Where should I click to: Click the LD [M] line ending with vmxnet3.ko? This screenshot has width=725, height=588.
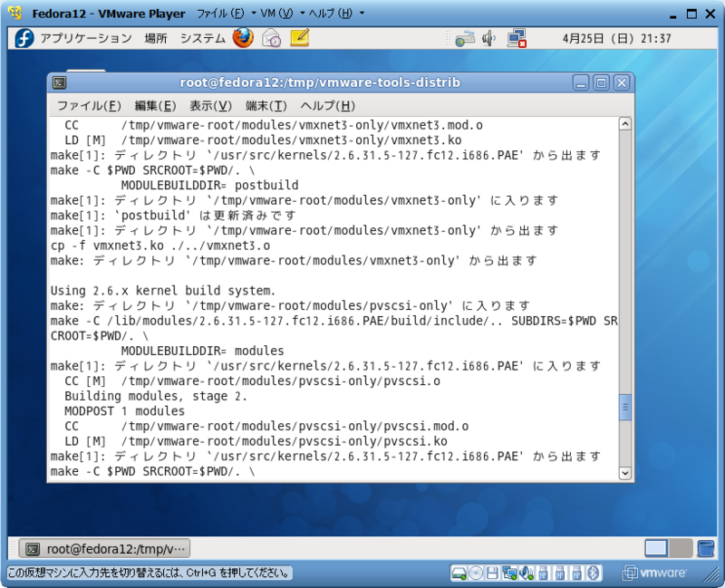click(263, 140)
